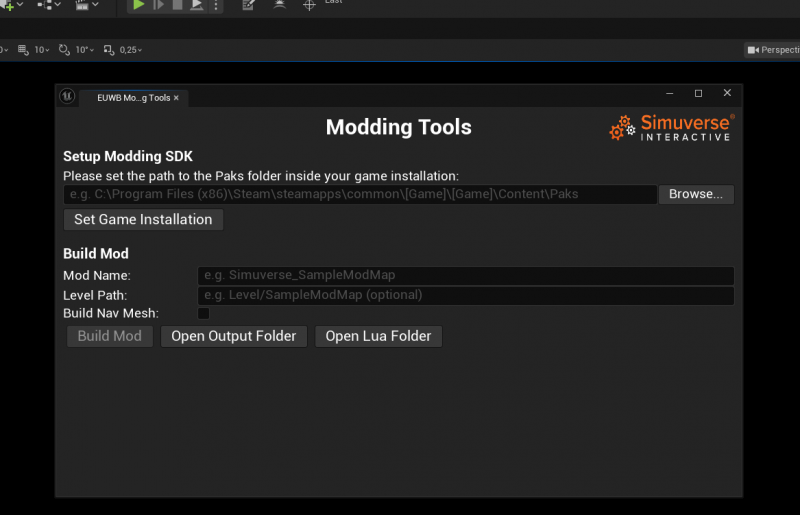800x515 pixels.
Task: Click the green Play button in the toolbar
Action: tap(138, 5)
